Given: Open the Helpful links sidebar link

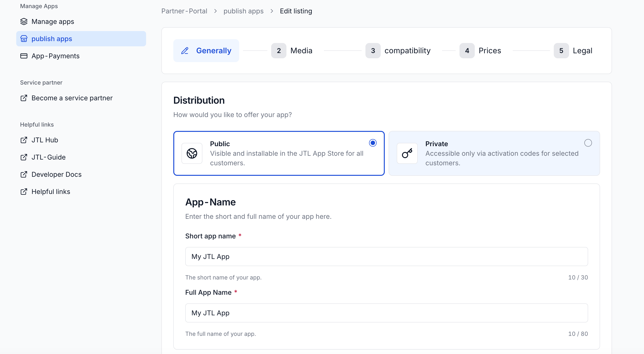Looking at the screenshot, I should [81, 192].
